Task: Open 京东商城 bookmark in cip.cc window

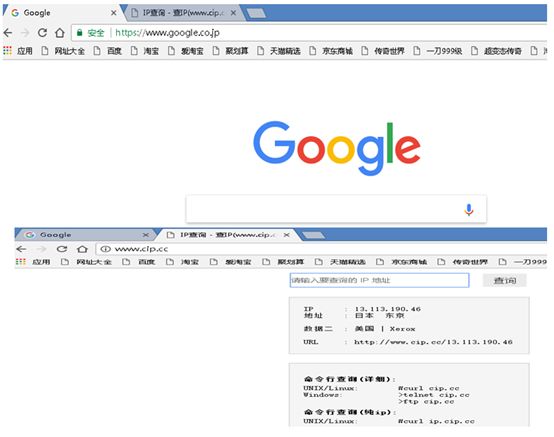Action: coord(401,262)
